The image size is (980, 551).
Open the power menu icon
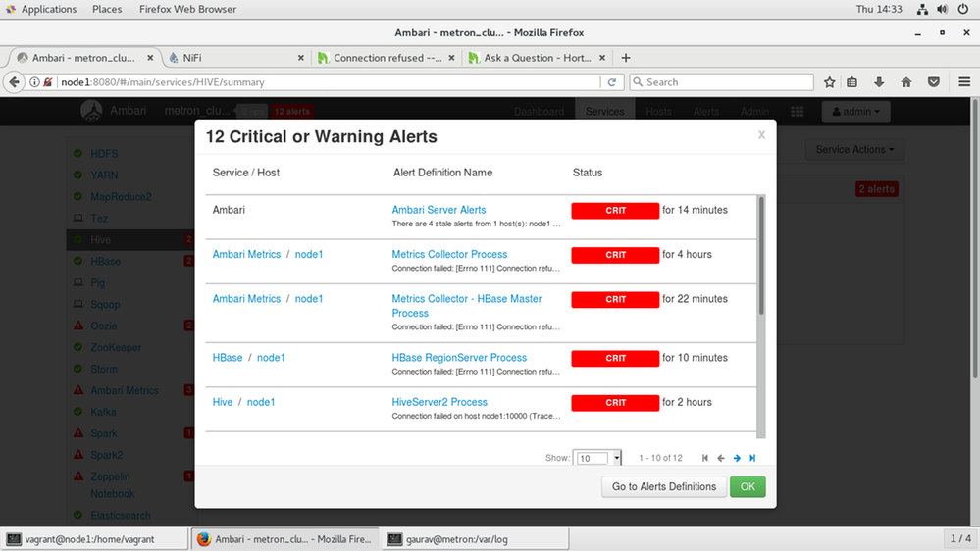(963, 9)
